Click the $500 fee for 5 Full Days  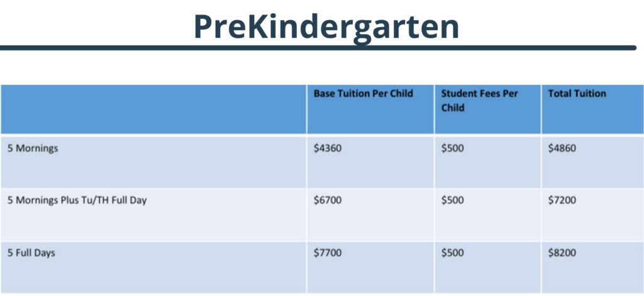[x=452, y=253]
